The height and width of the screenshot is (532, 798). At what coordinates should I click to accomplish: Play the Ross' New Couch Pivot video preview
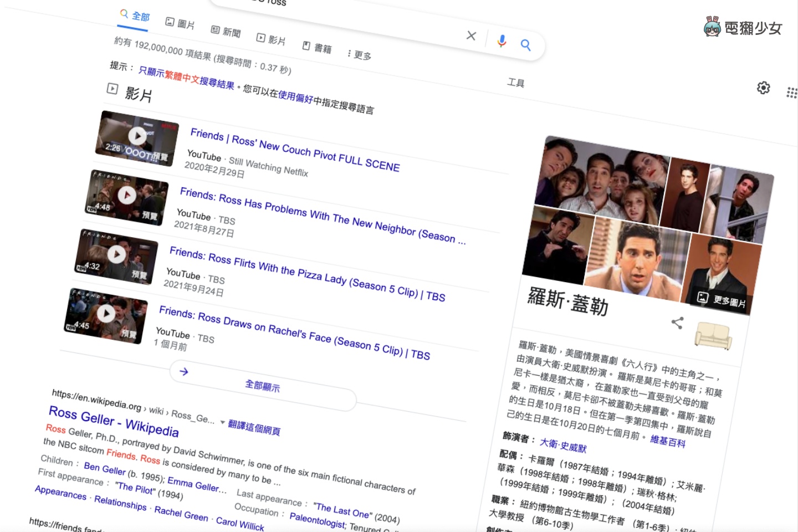(137, 136)
